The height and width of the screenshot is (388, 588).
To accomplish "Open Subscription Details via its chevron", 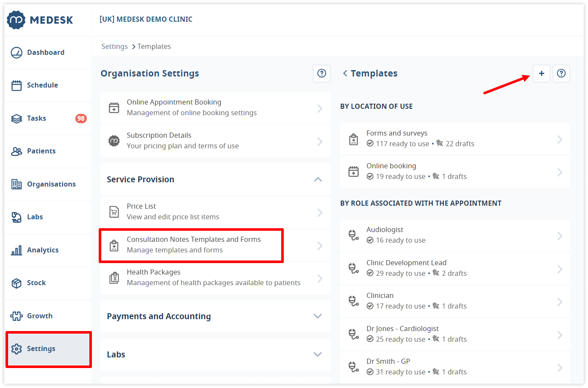I will point(320,142).
